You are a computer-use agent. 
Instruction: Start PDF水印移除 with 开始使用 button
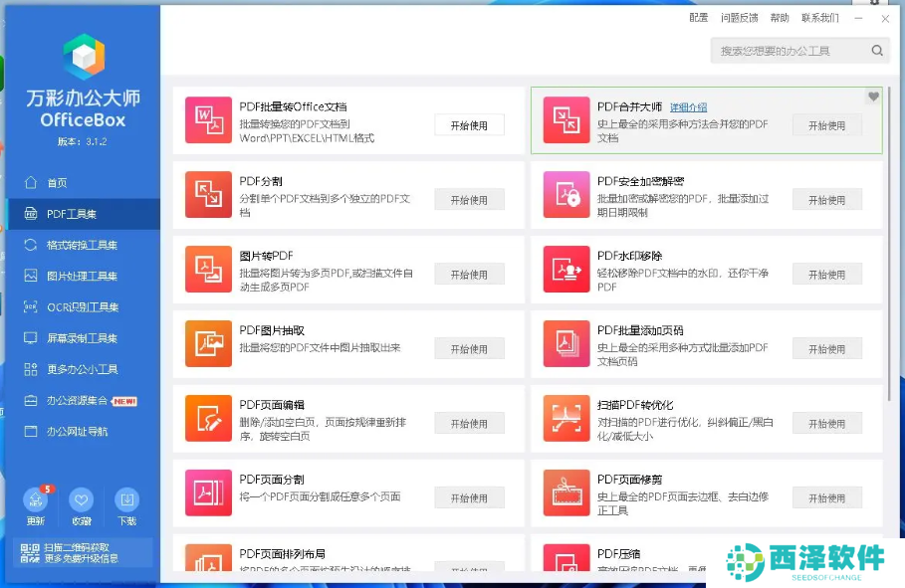tap(827, 274)
